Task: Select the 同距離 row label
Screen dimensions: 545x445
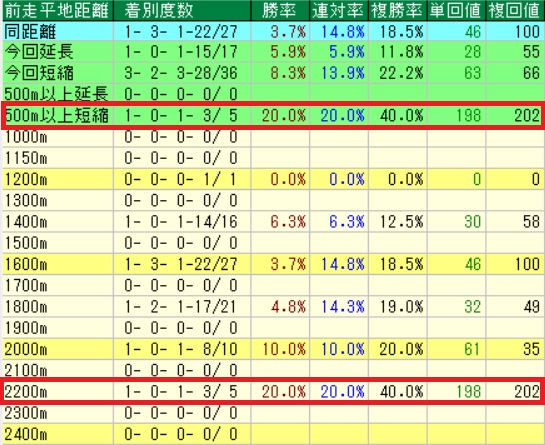Action: pyautogui.click(x=30, y=32)
